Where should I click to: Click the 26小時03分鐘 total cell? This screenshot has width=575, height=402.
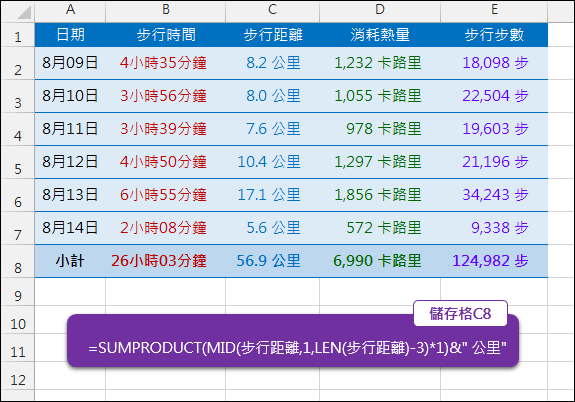tap(166, 261)
